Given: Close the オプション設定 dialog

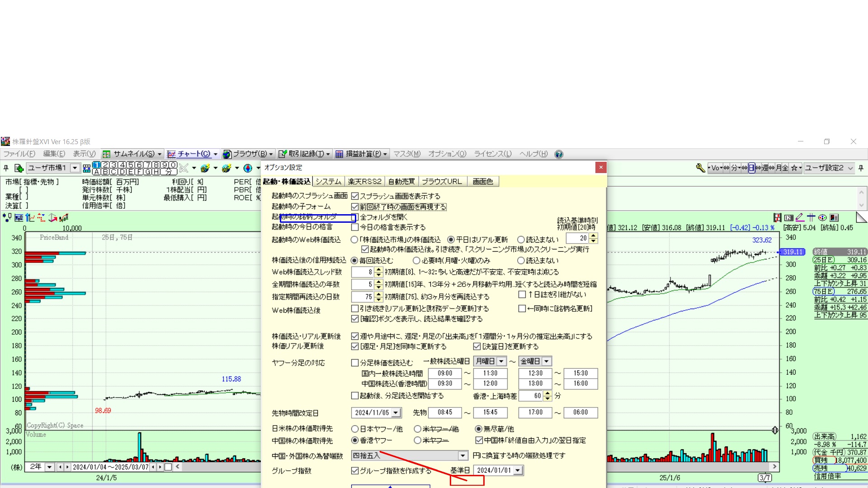Looking at the screenshot, I should click(601, 168).
